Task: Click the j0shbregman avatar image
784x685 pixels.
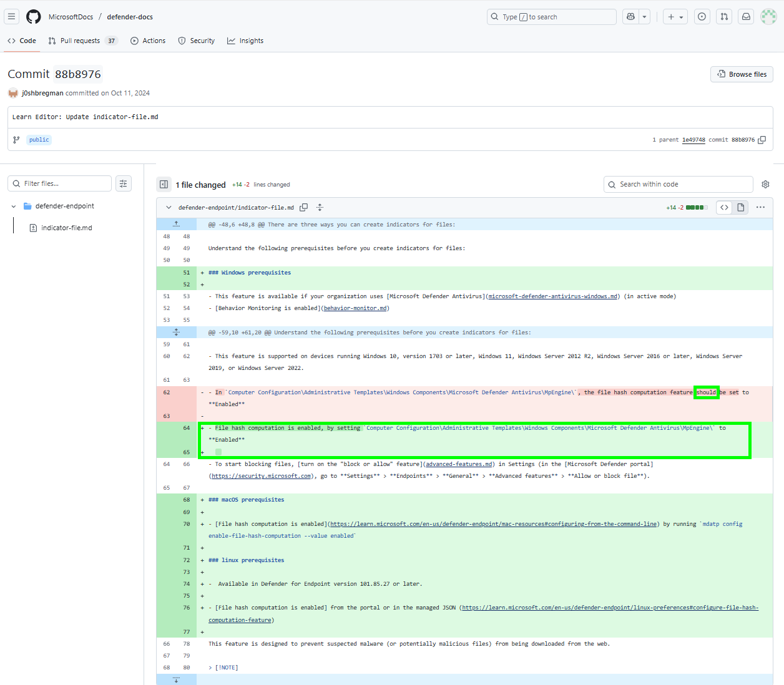Action: coord(13,93)
